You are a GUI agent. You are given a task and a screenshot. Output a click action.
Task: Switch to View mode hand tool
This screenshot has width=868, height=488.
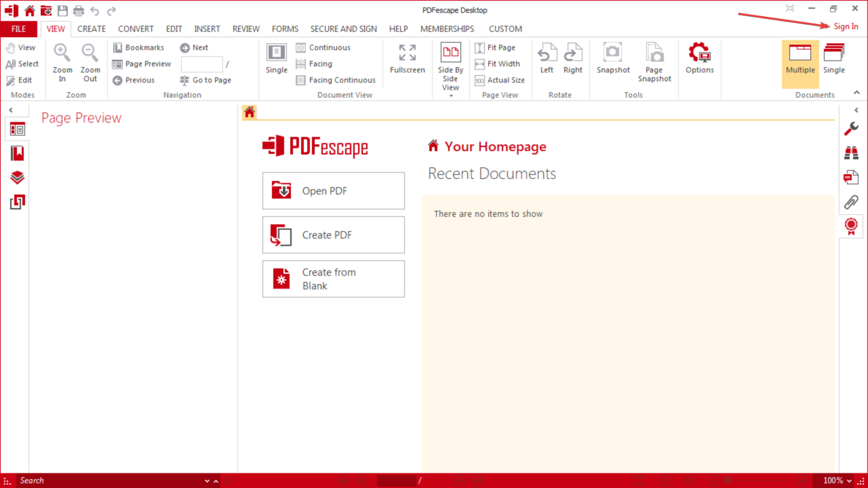coord(21,48)
